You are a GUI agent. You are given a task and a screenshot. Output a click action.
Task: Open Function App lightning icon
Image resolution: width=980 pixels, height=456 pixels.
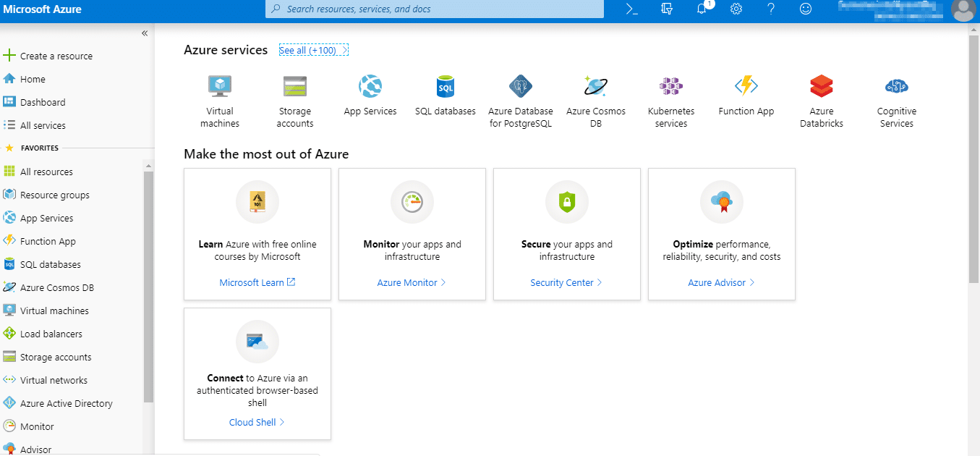point(746,86)
